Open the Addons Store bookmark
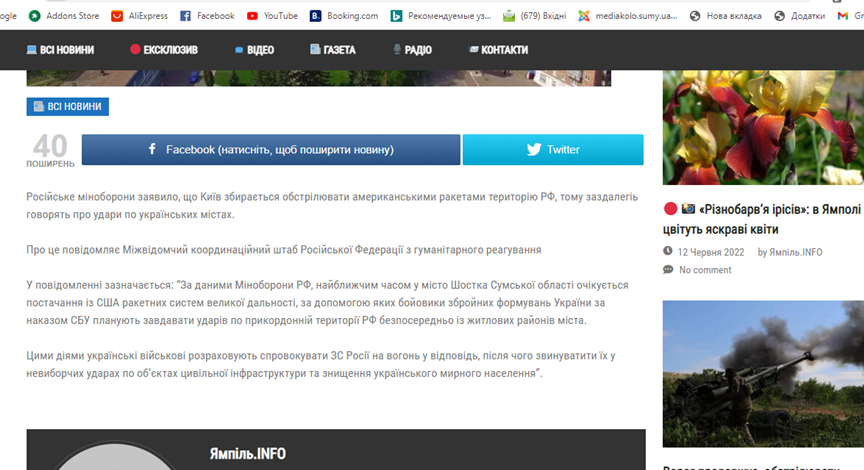Screen dimensions: 864x470 pos(64,16)
